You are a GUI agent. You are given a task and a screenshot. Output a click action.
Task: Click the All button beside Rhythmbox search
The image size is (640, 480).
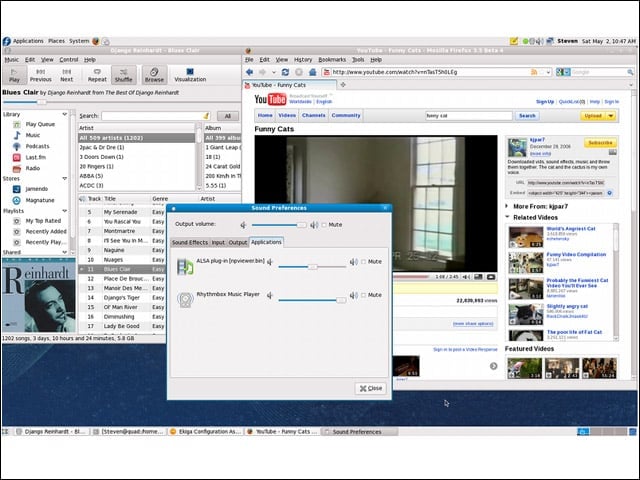point(228,116)
